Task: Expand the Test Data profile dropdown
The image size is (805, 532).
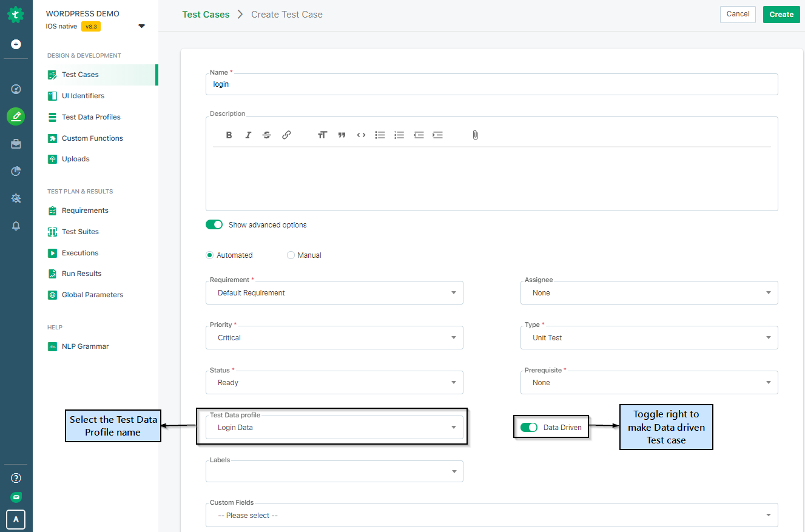Action: coord(454,427)
